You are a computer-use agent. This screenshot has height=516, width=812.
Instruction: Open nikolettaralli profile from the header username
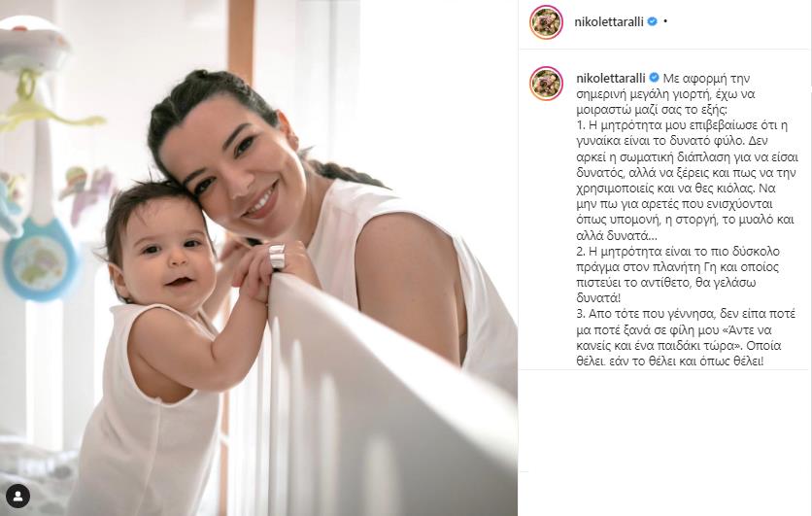(609, 21)
